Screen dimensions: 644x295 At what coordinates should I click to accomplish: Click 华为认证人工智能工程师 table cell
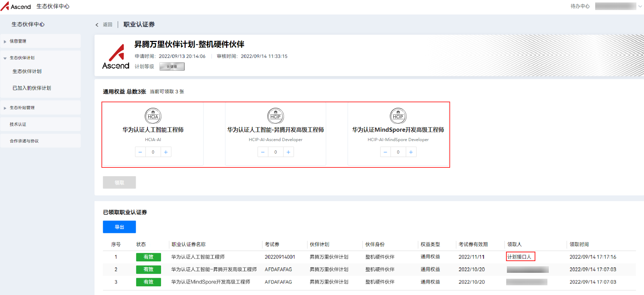198,257
